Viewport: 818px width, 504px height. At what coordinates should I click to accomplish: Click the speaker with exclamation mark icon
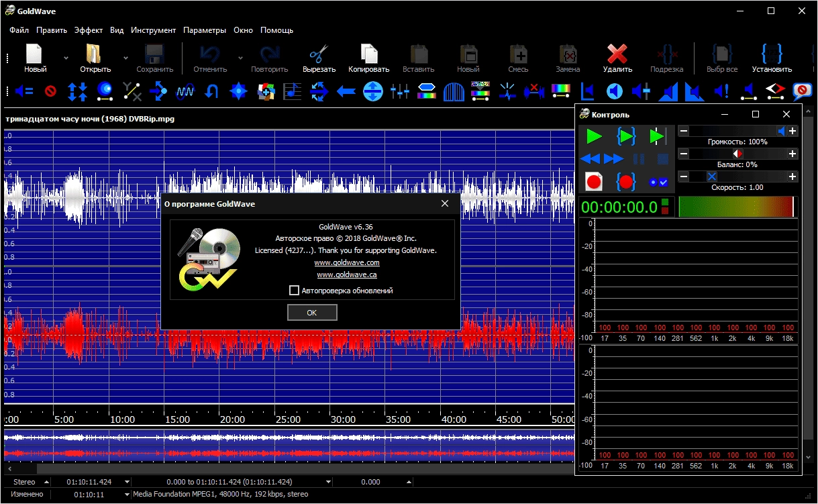click(x=722, y=91)
